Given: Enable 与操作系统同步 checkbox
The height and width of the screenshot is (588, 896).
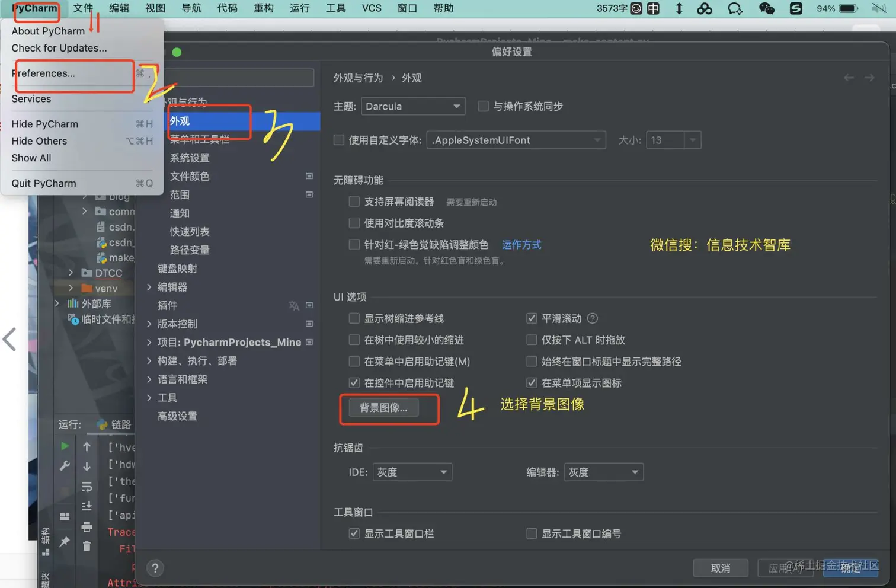Looking at the screenshot, I should click(x=484, y=106).
